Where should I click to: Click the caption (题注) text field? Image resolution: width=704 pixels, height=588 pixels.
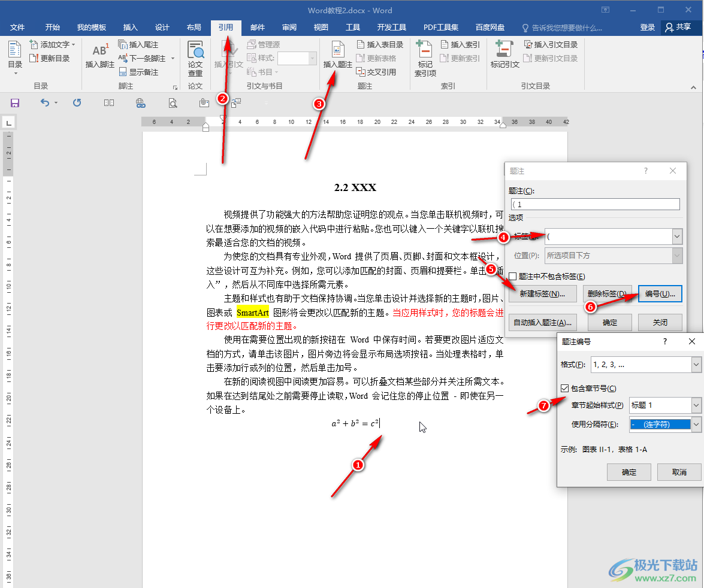tap(596, 204)
